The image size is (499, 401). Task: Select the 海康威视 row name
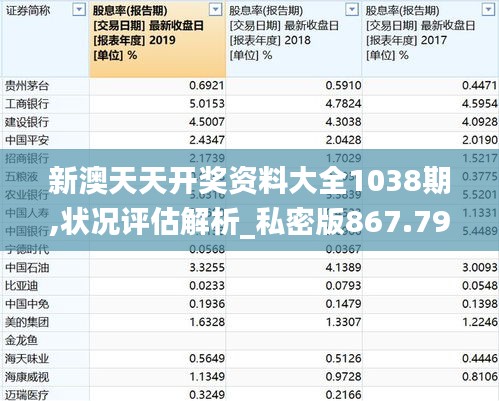(x=27, y=377)
